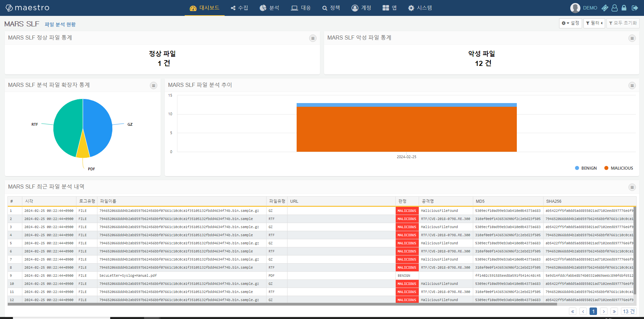Click the yellow PDF pie slice
The width and height of the screenshot is (644, 319).
(83, 149)
